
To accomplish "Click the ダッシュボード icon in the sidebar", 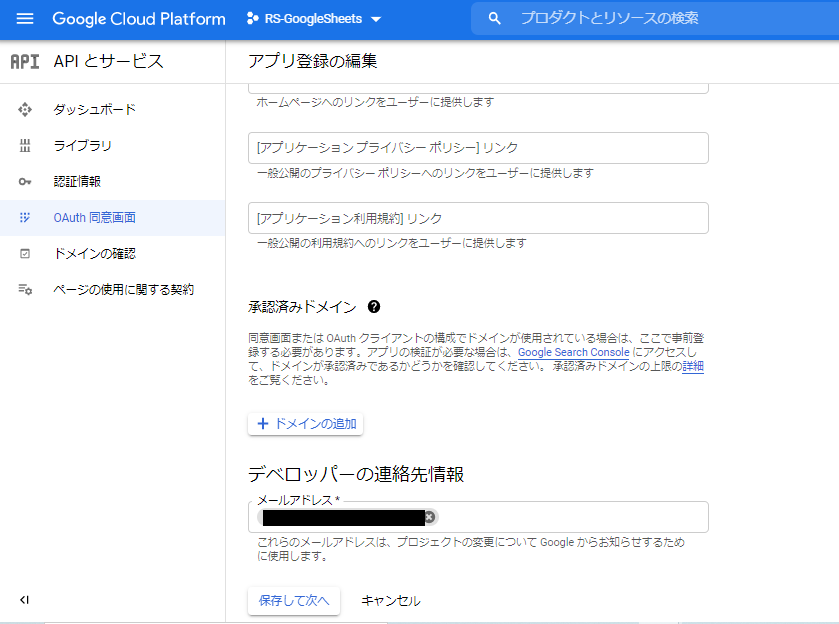I will tap(25, 110).
